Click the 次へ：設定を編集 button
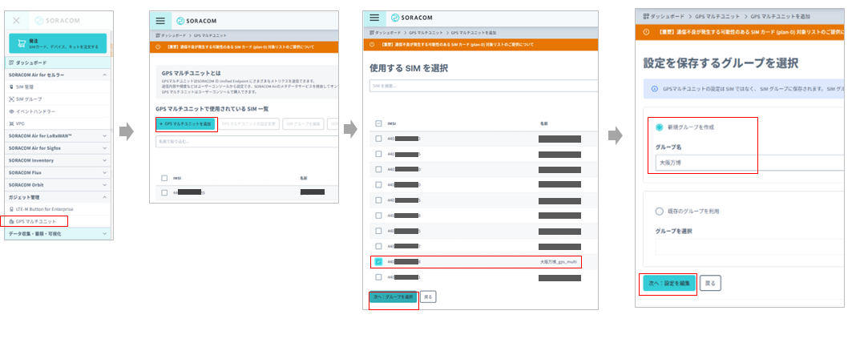The width and height of the screenshot is (868, 359). 668,283
